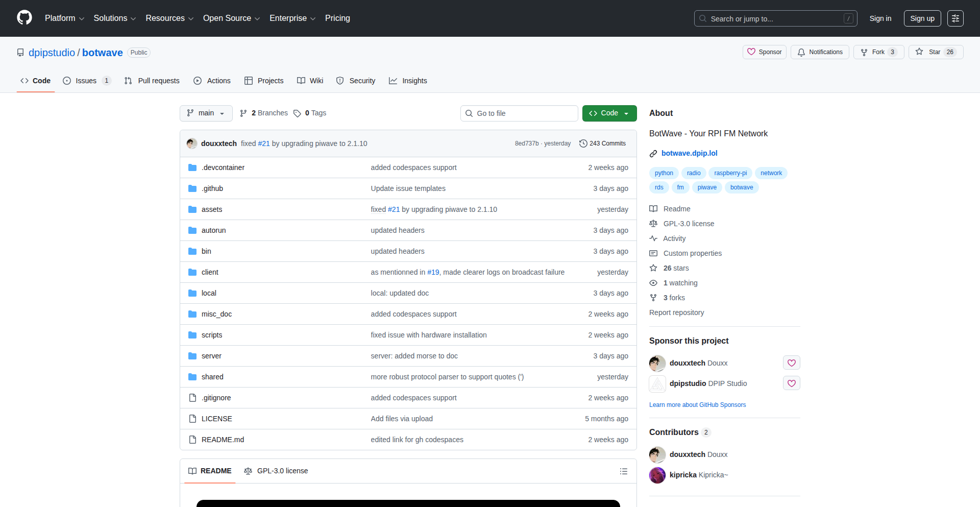This screenshot has height=507, width=980.
Task: Click the GitHub logo icon
Action: [24, 18]
